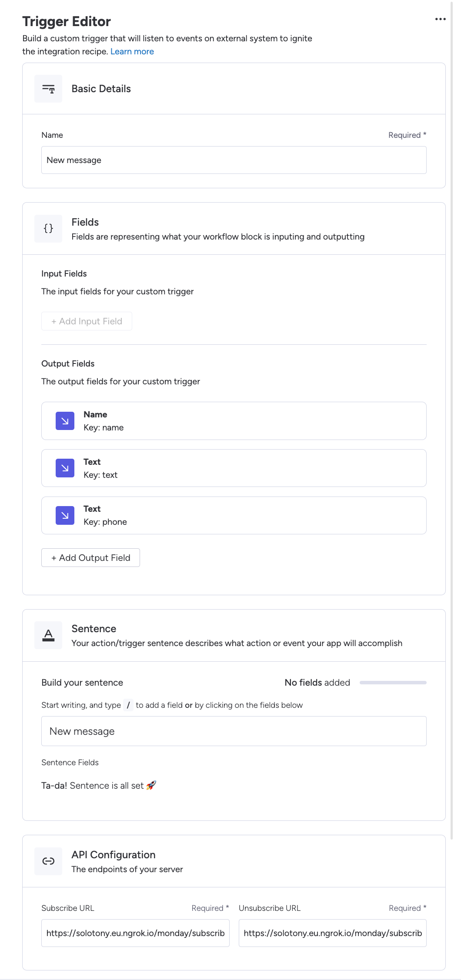This screenshot has height=980, width=461.
Task: Click the Input Fields label
Action: [64, 273]
